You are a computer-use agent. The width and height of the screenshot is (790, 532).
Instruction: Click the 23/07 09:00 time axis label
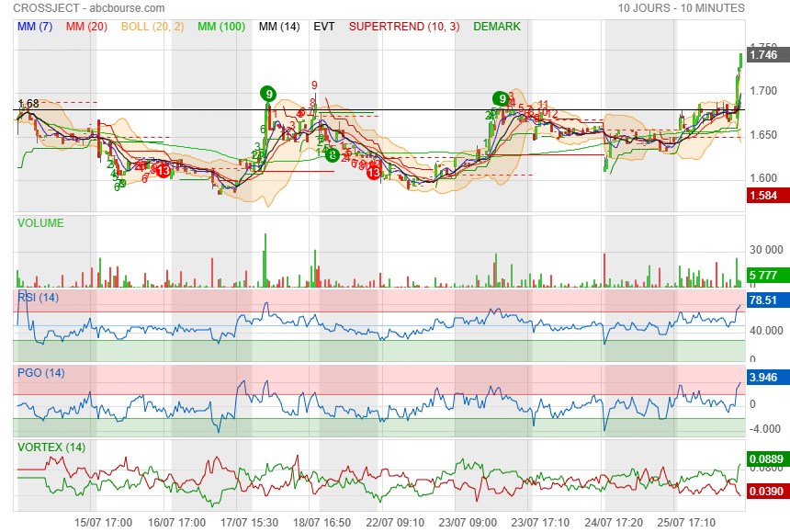click(468, 523)
